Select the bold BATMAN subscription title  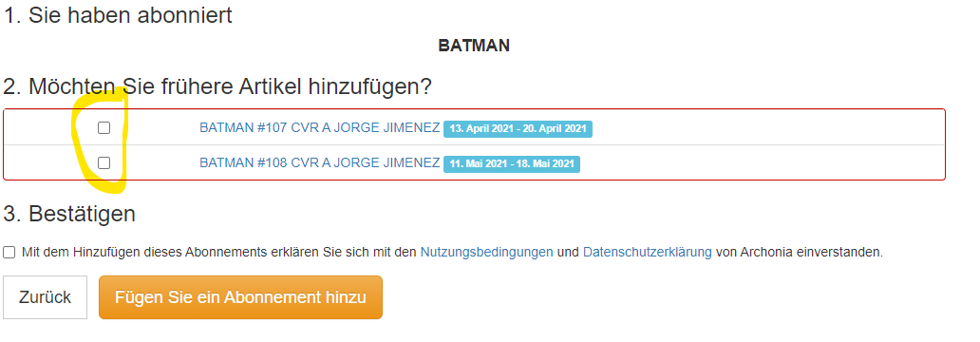474,46
